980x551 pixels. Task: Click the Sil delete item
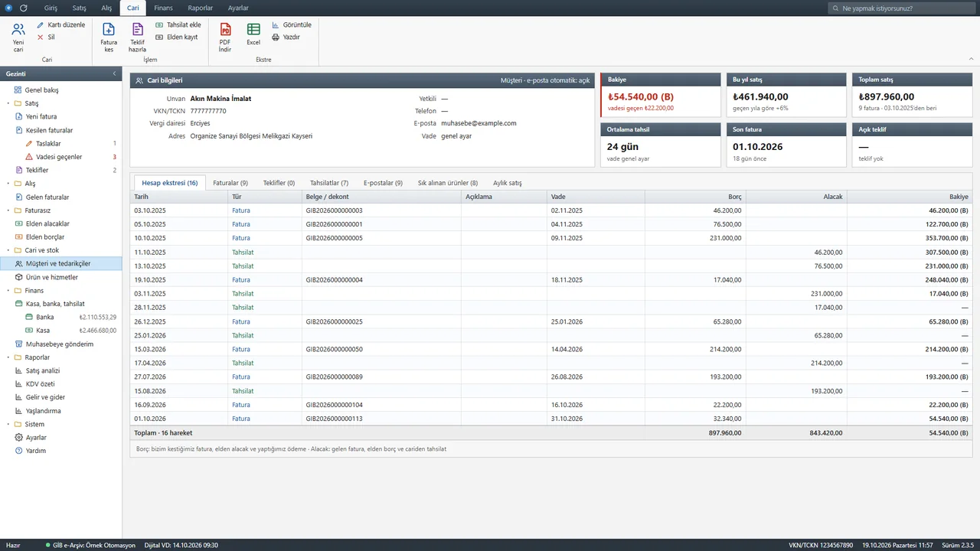(x=46, y=37)
